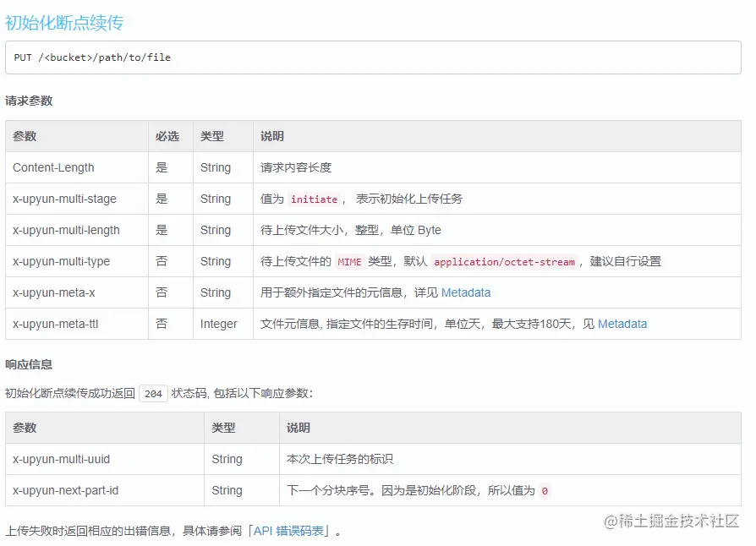Viewport: 756px width, 546px height.
Task: Select the 204 status code badge
Action: point(152,393)
